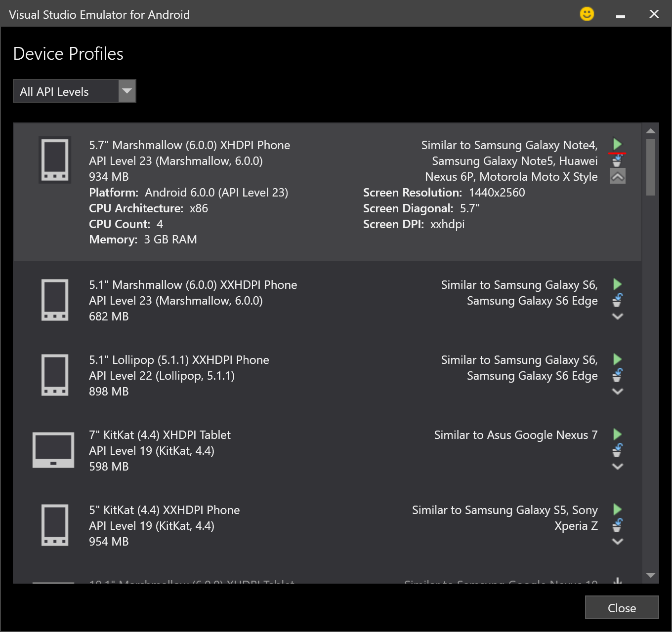
Task: Click API Level 22 (Lollipop, 5.1.1) text
Action: [x=162, y=376]
